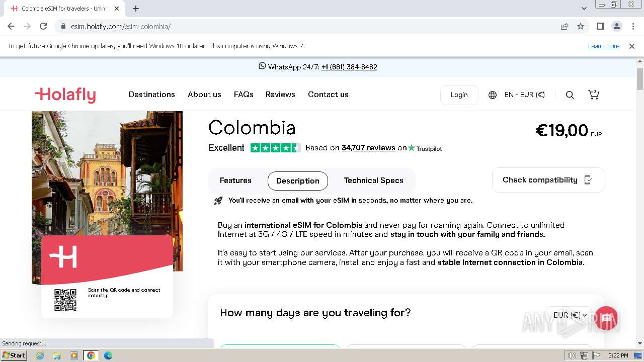Expand the tab search chevron

click(x=584, y=9)
